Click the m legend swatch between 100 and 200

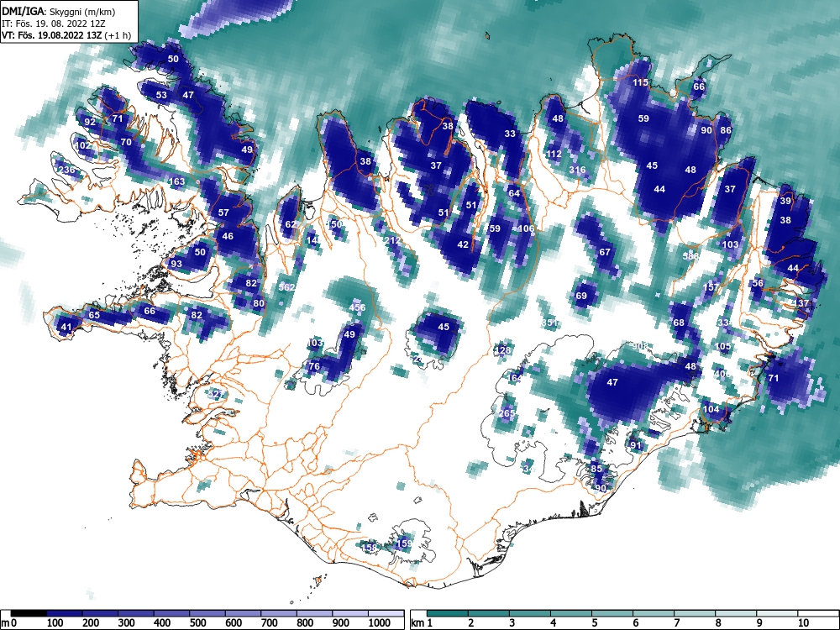coord(65,613)
